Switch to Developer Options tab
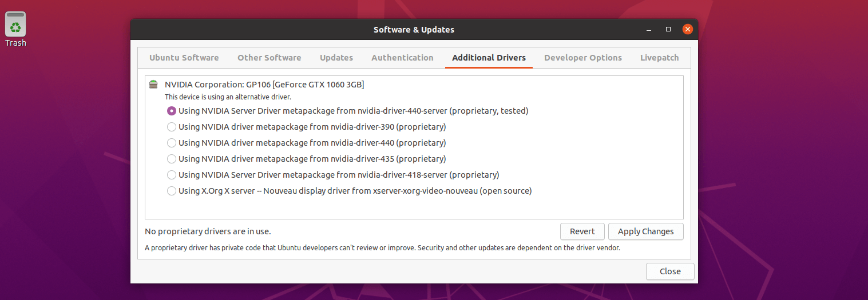The image size is (868, 300). [582, 58]
